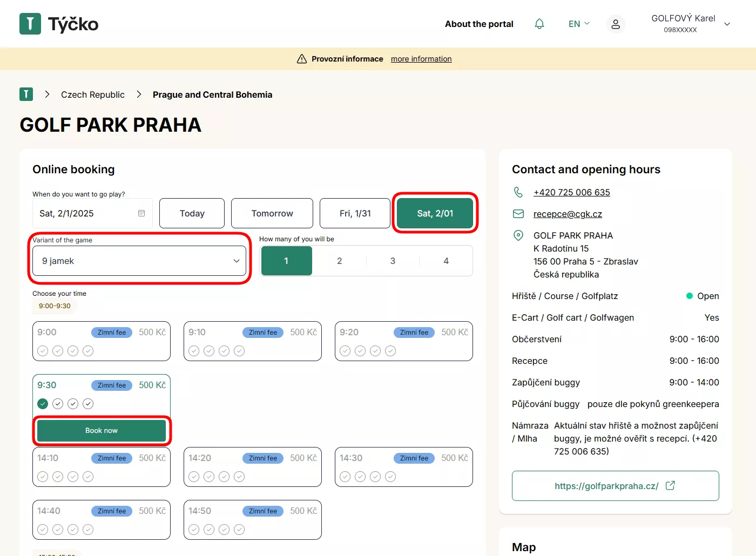Select the 9:00 tee time card
756x556 pixels.
pyautogui.click(x=102, y=341)
